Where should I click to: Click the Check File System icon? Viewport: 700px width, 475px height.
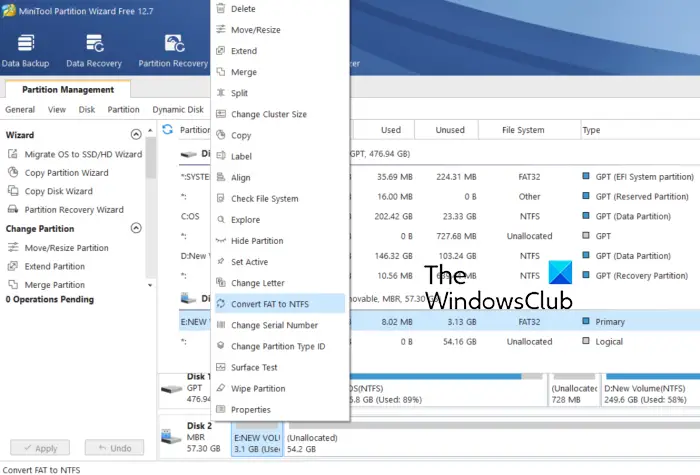(221, 198)
